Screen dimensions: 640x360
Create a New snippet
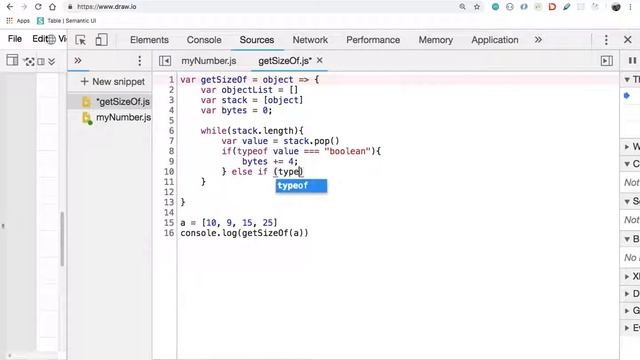(x=113, y=82)
